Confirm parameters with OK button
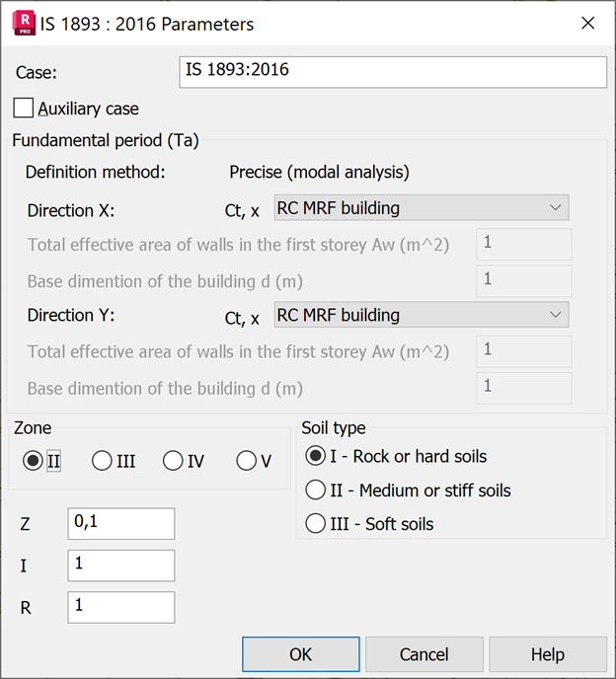The width and height of the screenshot is (616, 679). 300,654
